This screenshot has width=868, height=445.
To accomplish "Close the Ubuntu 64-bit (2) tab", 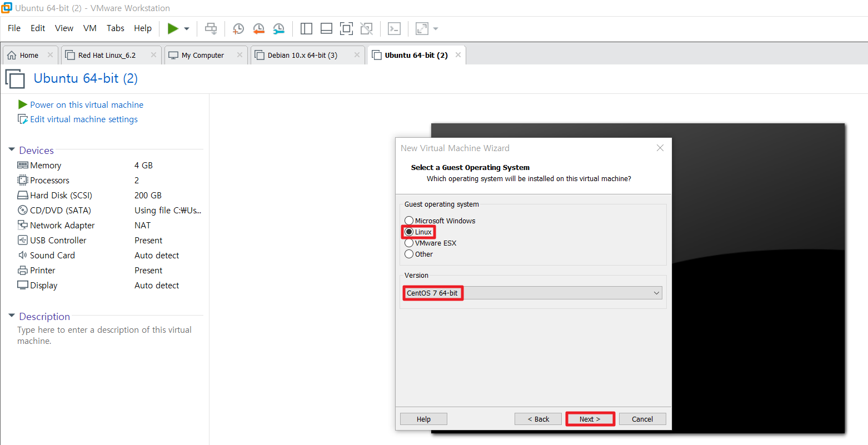I will [x=458, y=55].
